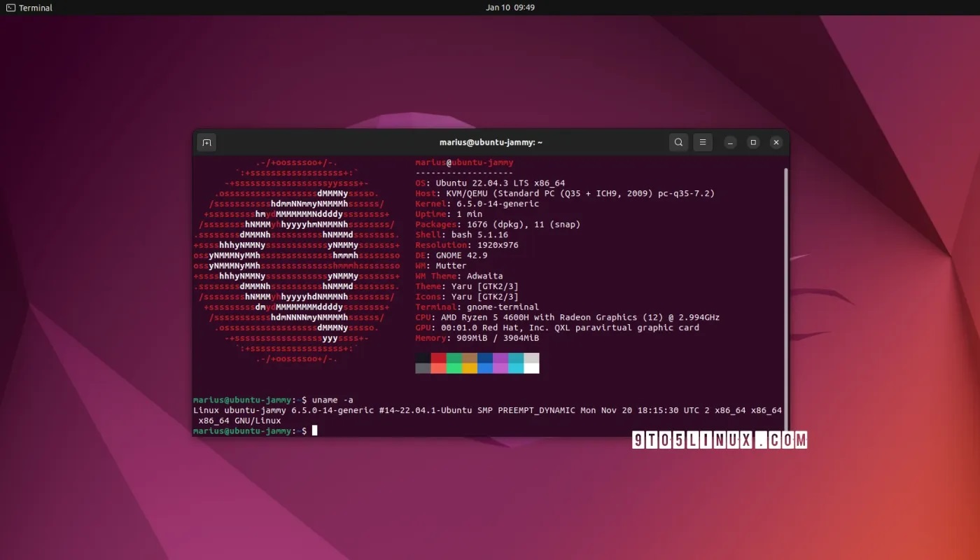
Task: Click the Memory: 909MiB / 3904MiB line
Action: tap(477, 338)
